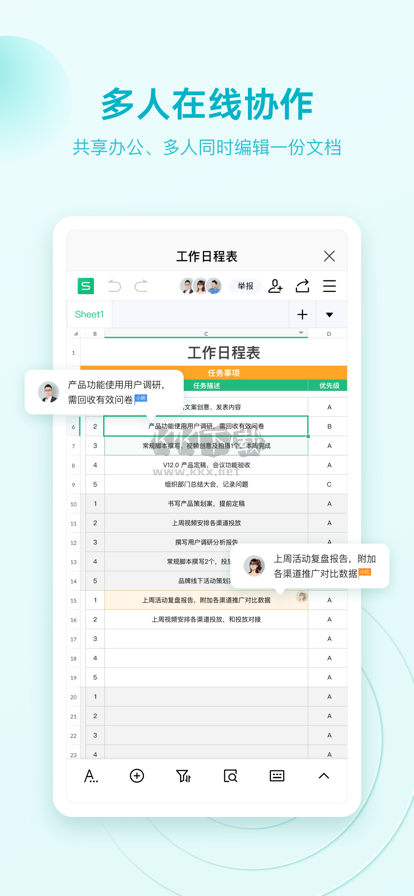Invite a collaborator with the add-person icon
Screen dimensions: 414x896
[x=276, y=286]
